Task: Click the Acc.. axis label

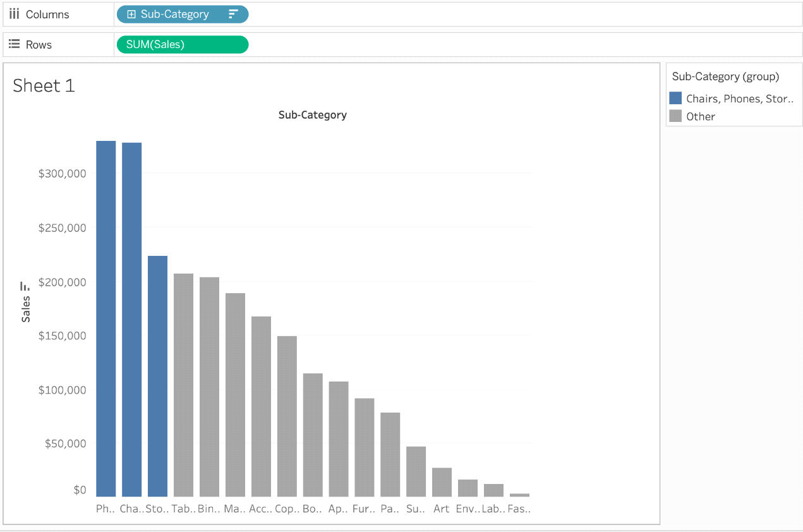Action: tap(261, 508)
